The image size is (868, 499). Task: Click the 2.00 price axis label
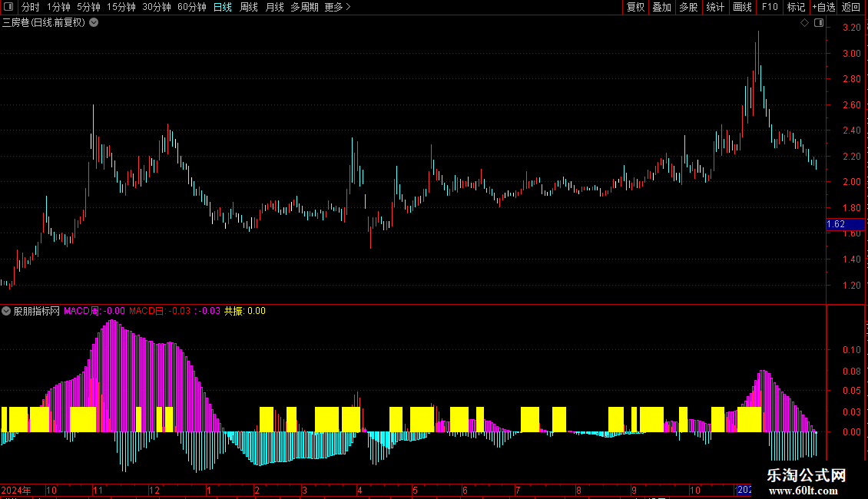pos(851,182)
